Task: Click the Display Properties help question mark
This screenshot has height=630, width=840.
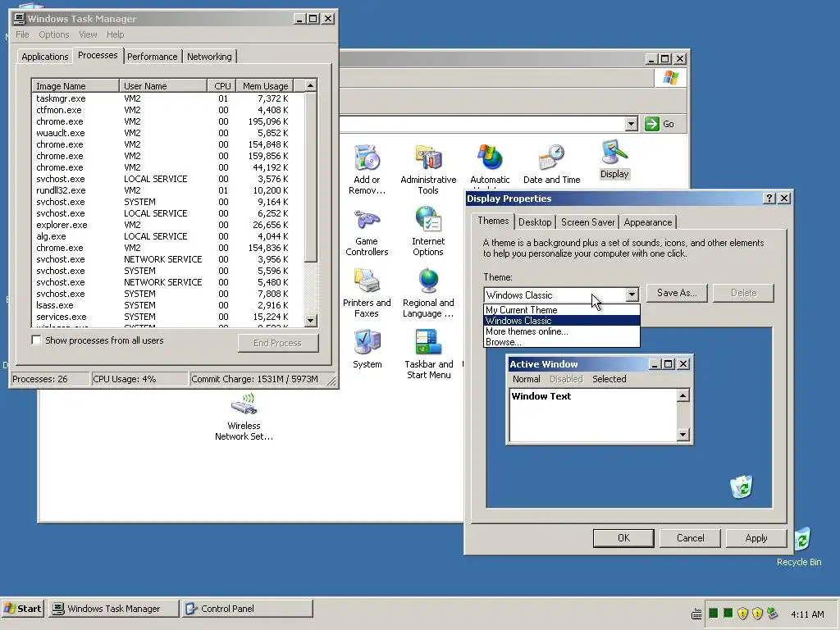Action: tap(769, 199)
